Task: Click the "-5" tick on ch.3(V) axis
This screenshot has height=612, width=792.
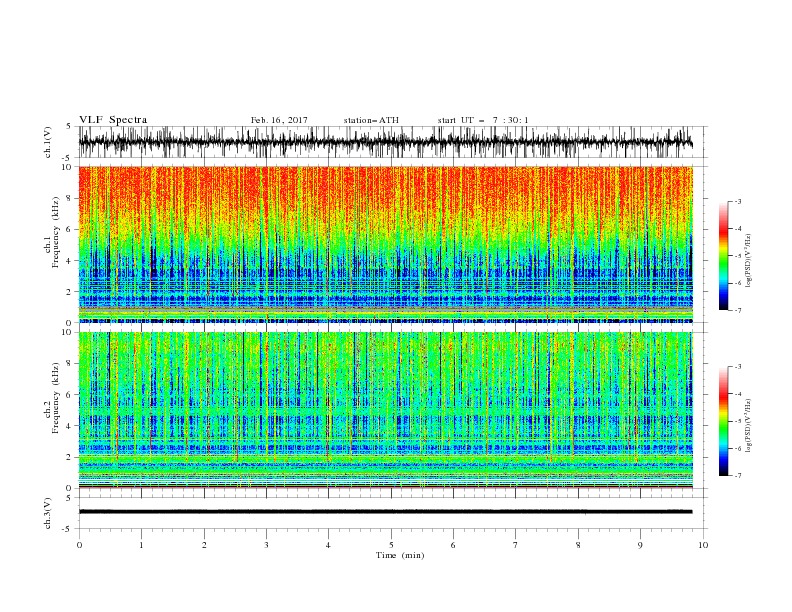Action: (x=68, y=529)
